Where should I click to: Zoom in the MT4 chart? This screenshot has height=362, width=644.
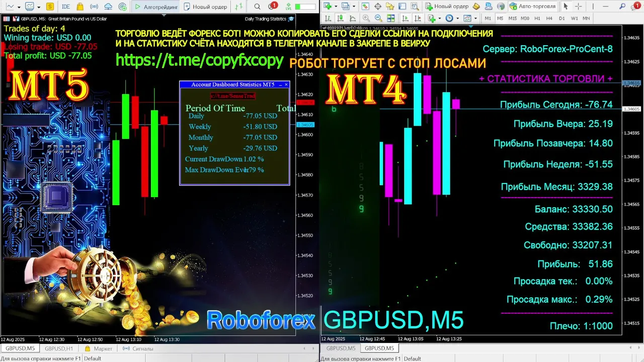click(x=366, y=18)
